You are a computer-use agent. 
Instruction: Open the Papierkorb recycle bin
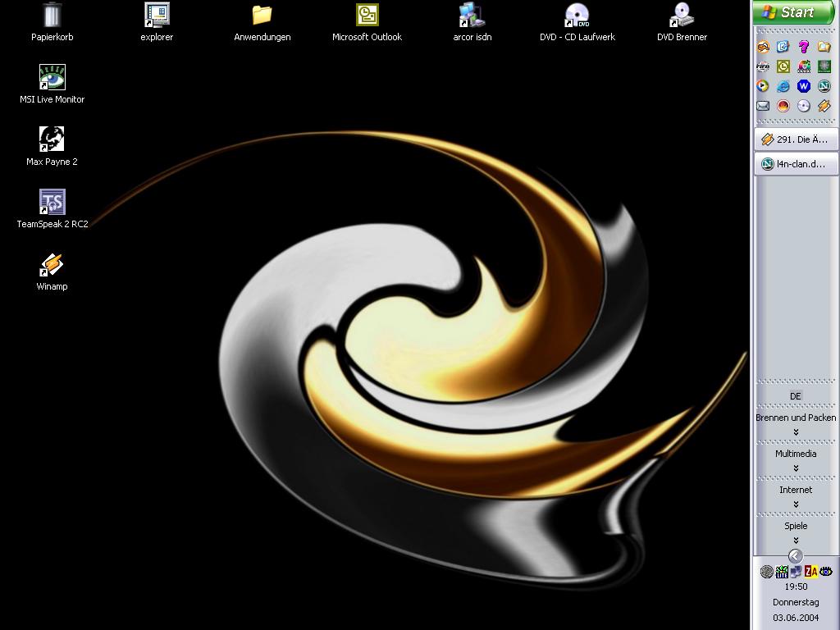pyautogui.click(x=52, y=15)
